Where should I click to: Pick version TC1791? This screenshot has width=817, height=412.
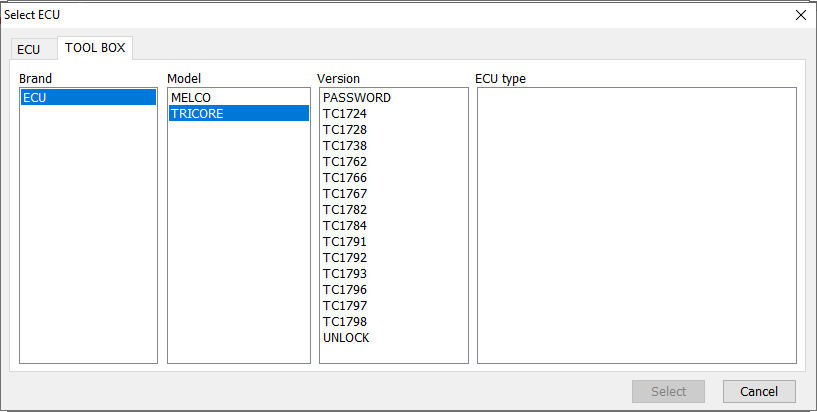coord(344,242)
